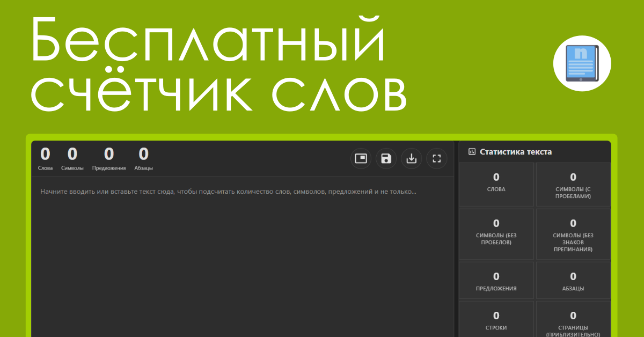Click the book logo in white circle
The width and height of the screenshot is (644, 337).
pyautogui.click(x=582, y=62)
